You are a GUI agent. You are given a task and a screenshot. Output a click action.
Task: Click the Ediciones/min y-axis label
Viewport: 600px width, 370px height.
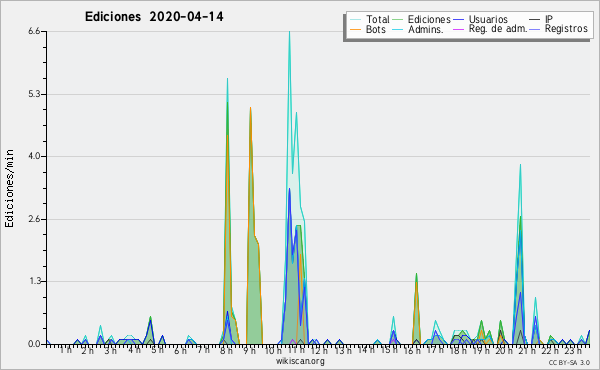(x=9, y=188)
